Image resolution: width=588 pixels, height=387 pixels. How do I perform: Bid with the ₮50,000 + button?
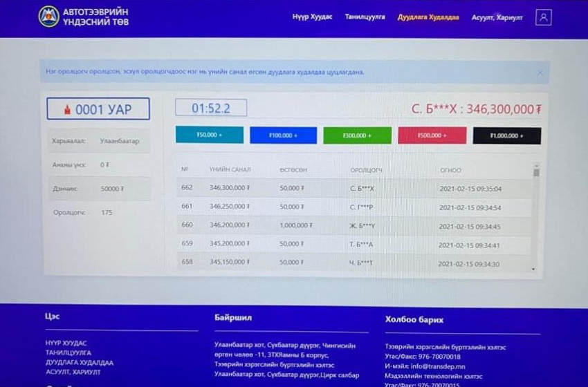coord(209,135)
